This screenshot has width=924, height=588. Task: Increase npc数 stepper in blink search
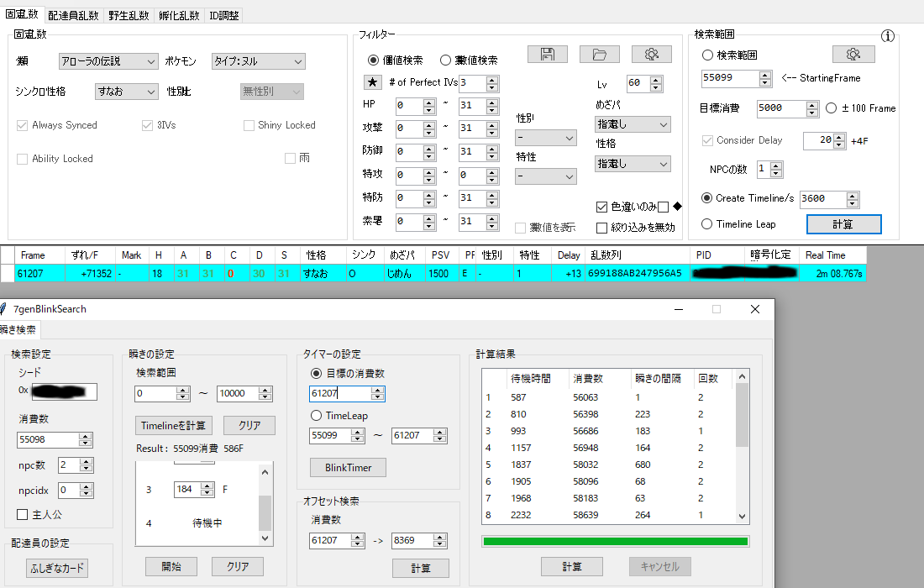click(x=86, y=462)
